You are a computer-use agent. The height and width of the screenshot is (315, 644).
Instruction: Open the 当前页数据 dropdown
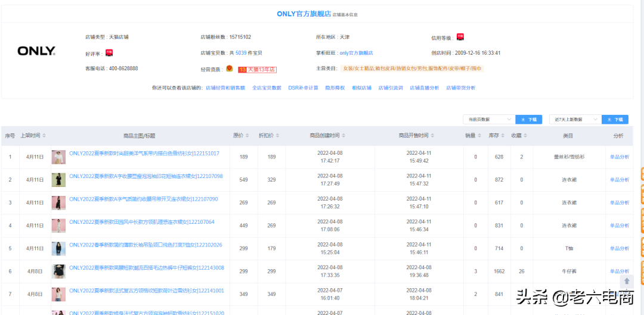pos(489,119)
